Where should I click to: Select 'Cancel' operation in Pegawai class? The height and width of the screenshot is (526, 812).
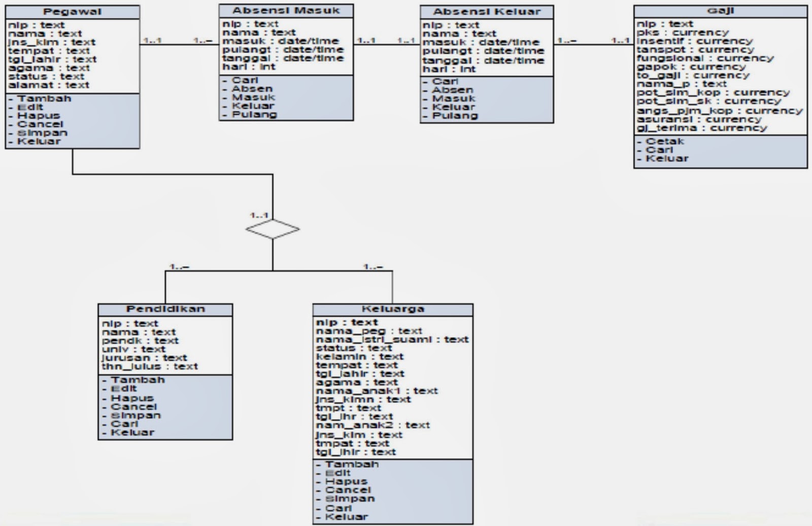point(36,124)
